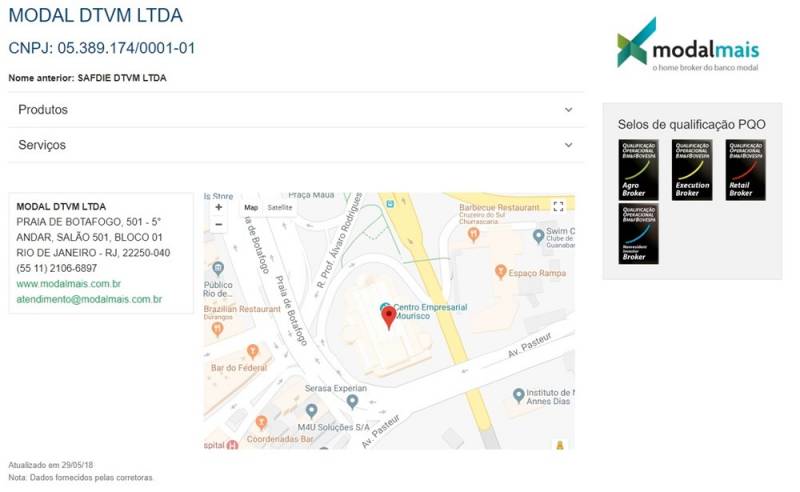Click the modalmais logo
Image resolution: width=800 pixels, height=492 pixels.
688,45
